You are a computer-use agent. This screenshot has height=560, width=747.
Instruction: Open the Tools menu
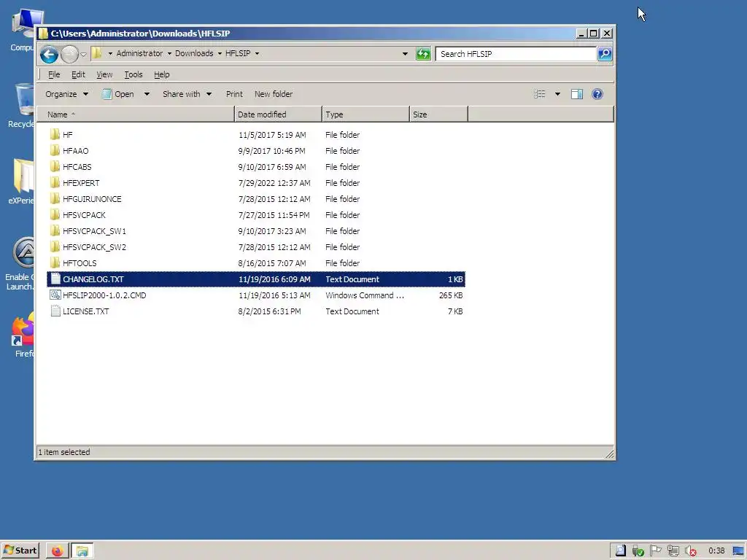(133, 74)
